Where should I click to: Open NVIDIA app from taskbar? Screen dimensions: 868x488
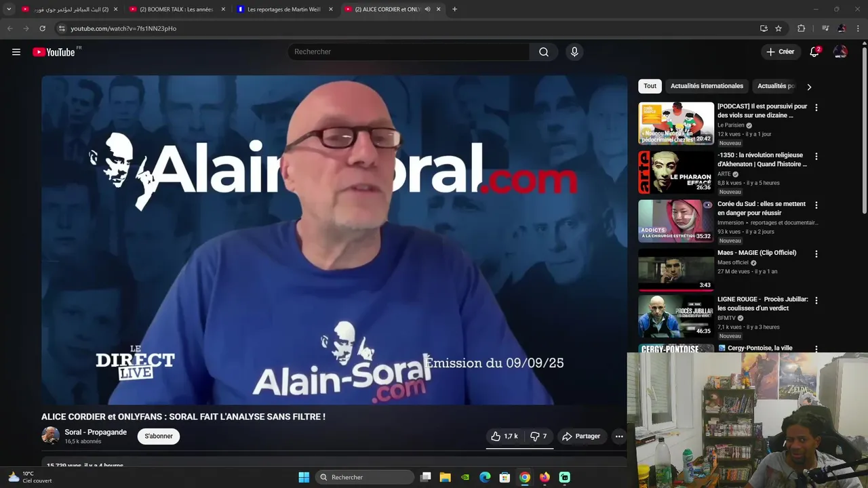click(x=465, y=477)
